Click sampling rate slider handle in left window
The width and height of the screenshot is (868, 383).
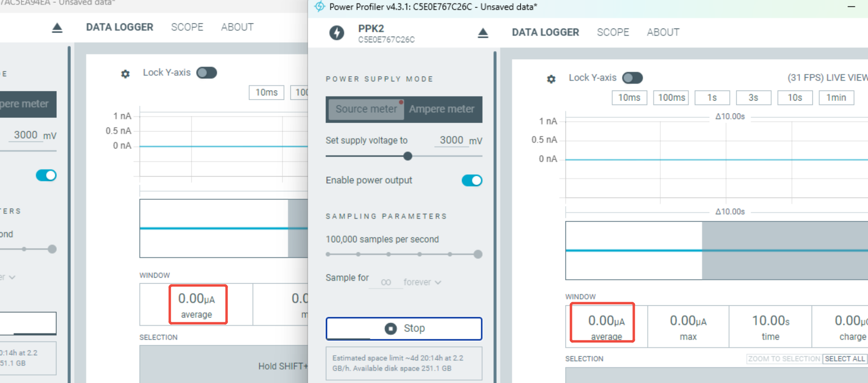(52, 249)
